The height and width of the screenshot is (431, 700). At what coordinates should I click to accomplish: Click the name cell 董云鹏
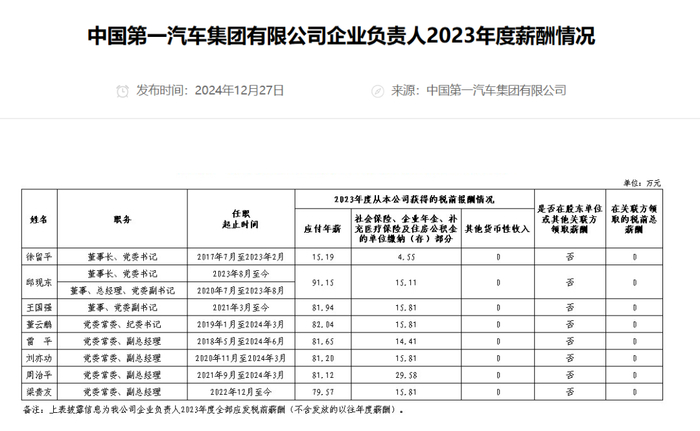click(x=39, y=325)
